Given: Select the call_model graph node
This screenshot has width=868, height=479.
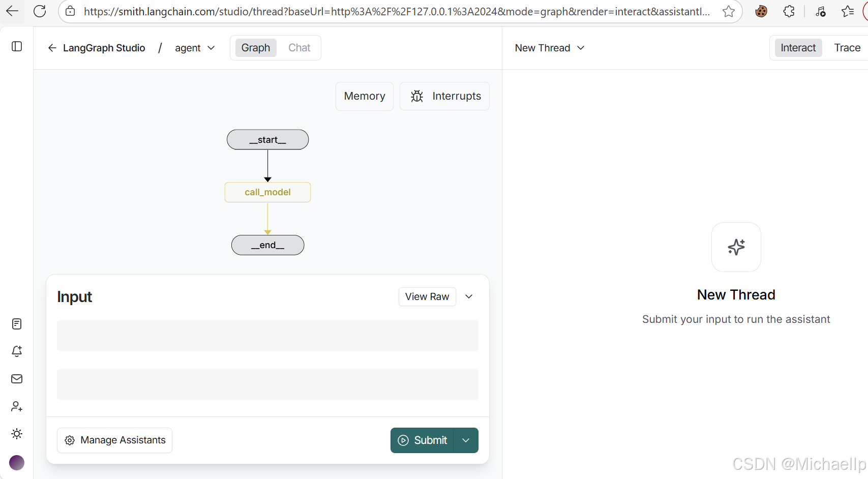Looking at the screenshot, I should tap(268, 192).
